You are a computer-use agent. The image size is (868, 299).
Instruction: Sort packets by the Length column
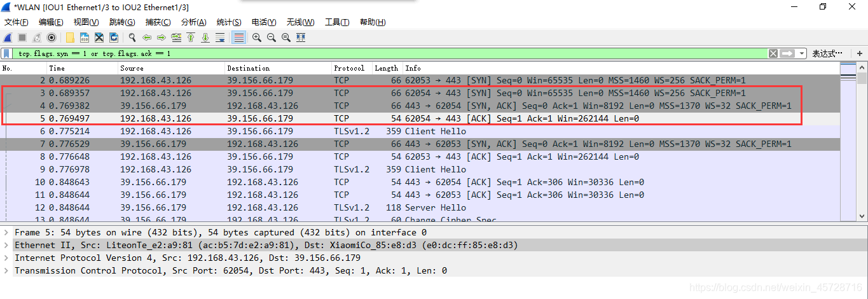387,68
